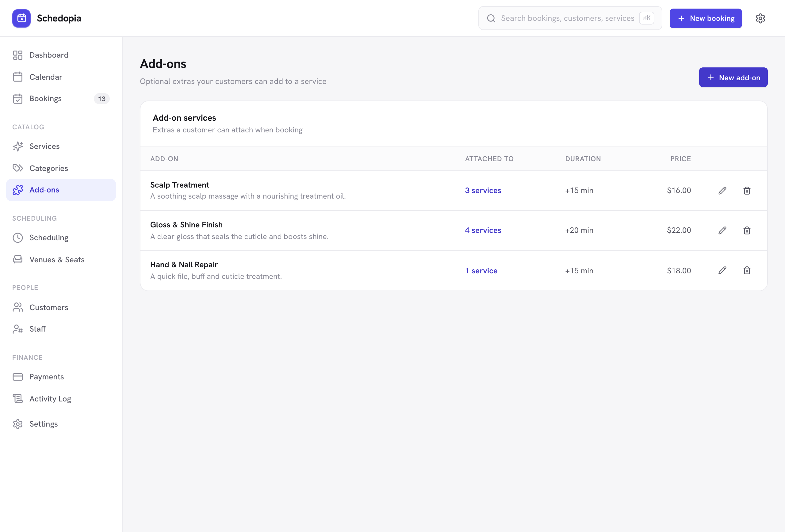The width and height of the screenshot is (785, 532).
Task: Navigate to Services
Action: coord(61,146)
